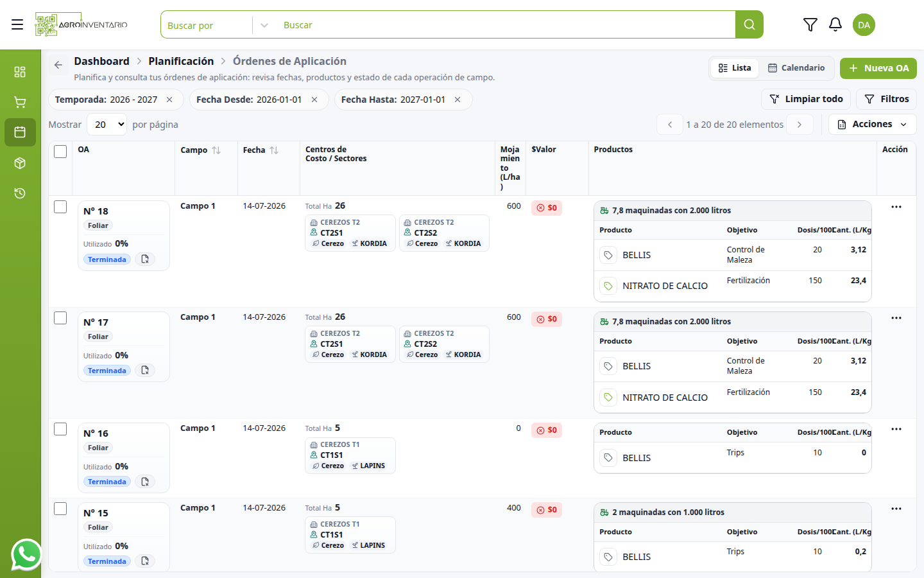Open the DA user avatar menu
This screenshot has height=578, width=924.
(864, 24)
